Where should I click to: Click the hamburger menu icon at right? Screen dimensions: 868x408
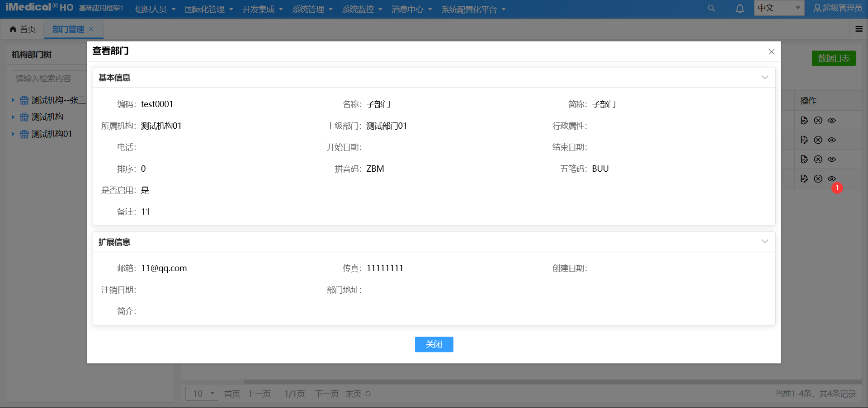click(x=859, y=29)
